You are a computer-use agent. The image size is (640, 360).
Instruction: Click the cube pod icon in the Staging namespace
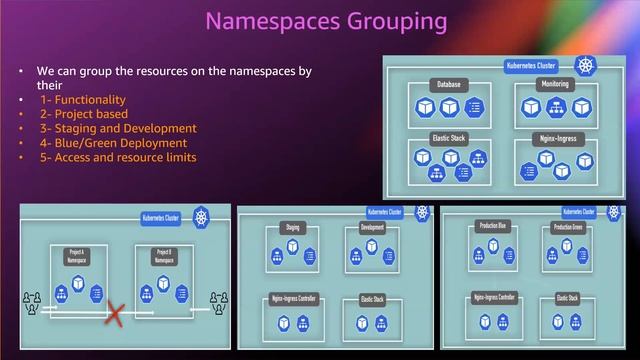click(x=293, y=247)
